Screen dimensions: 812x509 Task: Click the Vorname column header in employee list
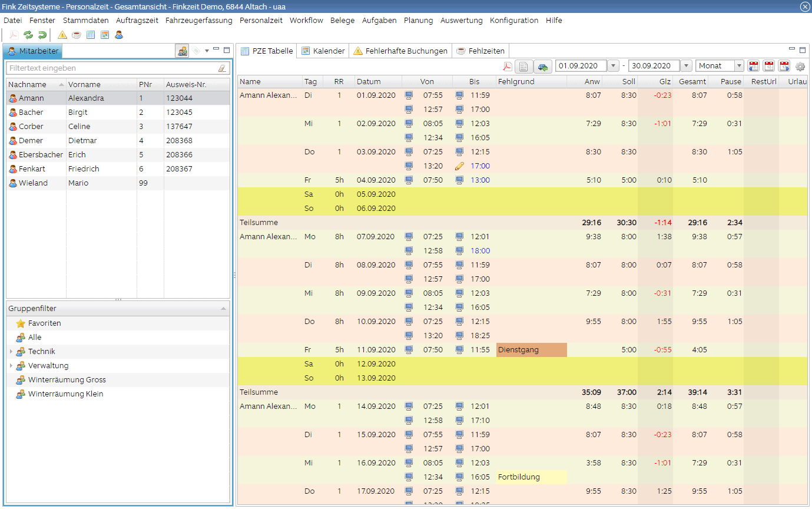tap(101, 84)
